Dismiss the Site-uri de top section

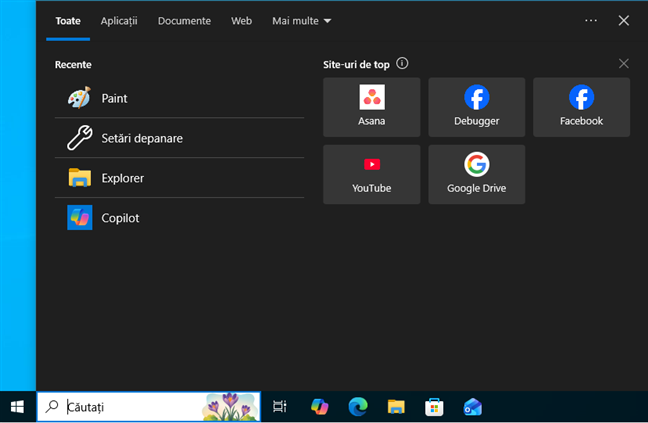(624, 64)
